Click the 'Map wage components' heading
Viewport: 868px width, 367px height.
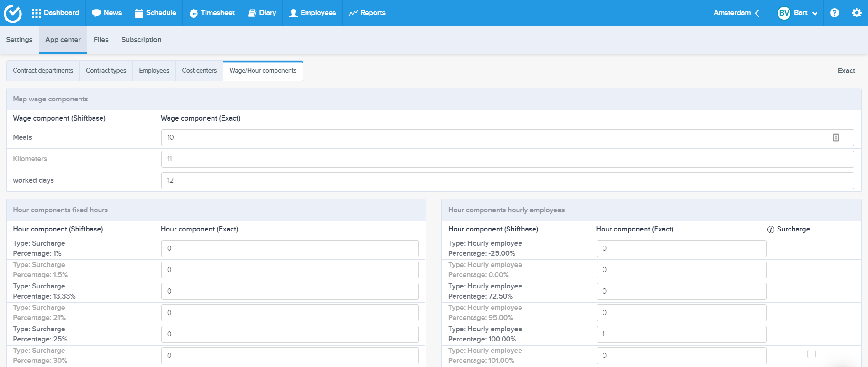pyautogui.click(x=50, y=99)
